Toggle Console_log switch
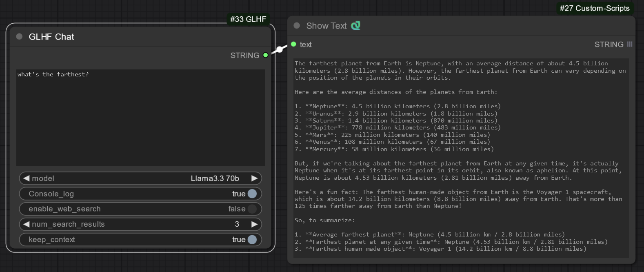Screen dimensions: 644x272 click(x=252, y=194)
